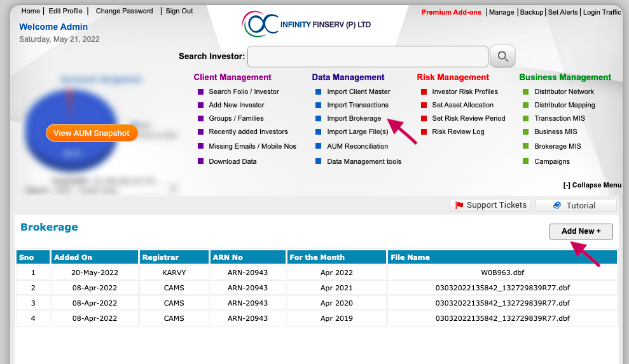The height and width of the screenshot is (364, 629).
Task: Open Distributor Network
Action: [564, 92]
